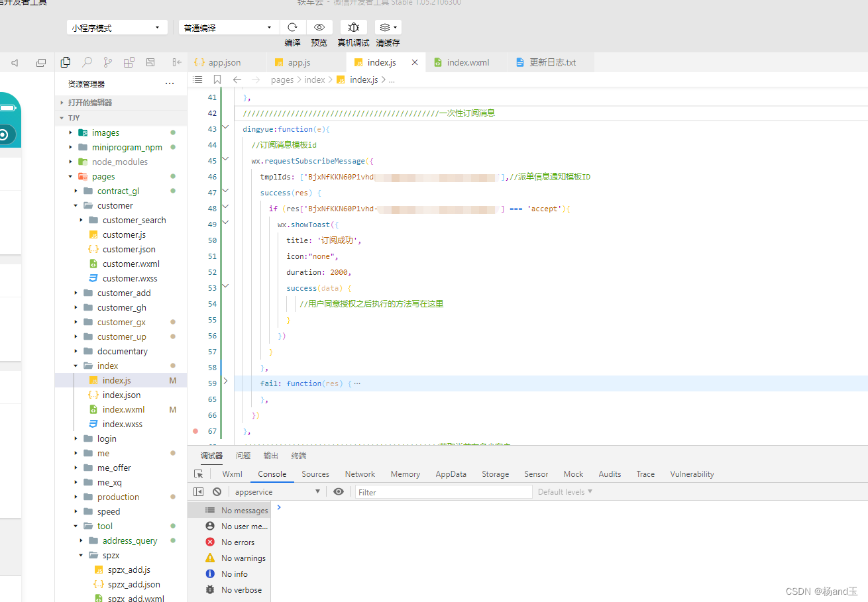Toggle live expression eye icon in console
This screenshot has width=868, height=602.
click(x=339, y=491)
